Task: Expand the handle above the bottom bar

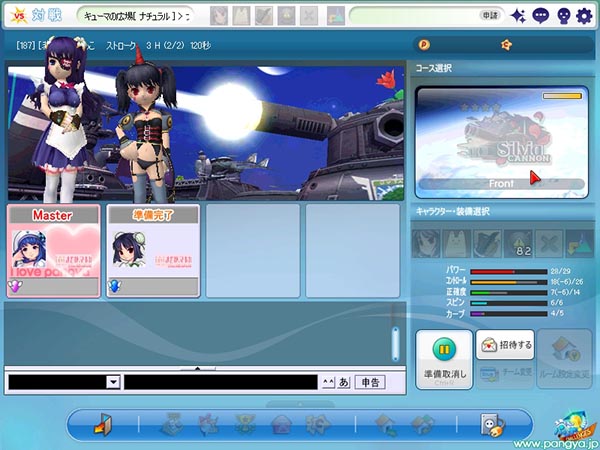Action: (x=300, y=404)
